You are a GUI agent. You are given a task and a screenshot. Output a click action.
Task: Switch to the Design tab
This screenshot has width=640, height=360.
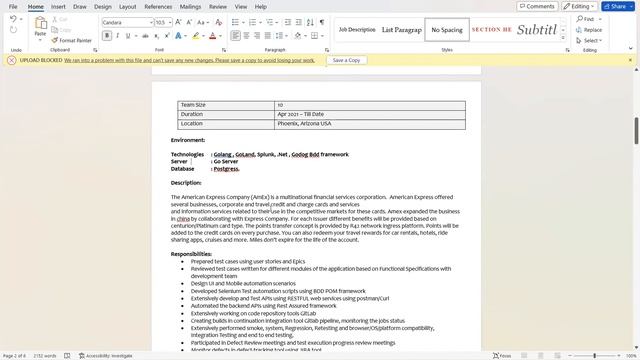[102, 7]
